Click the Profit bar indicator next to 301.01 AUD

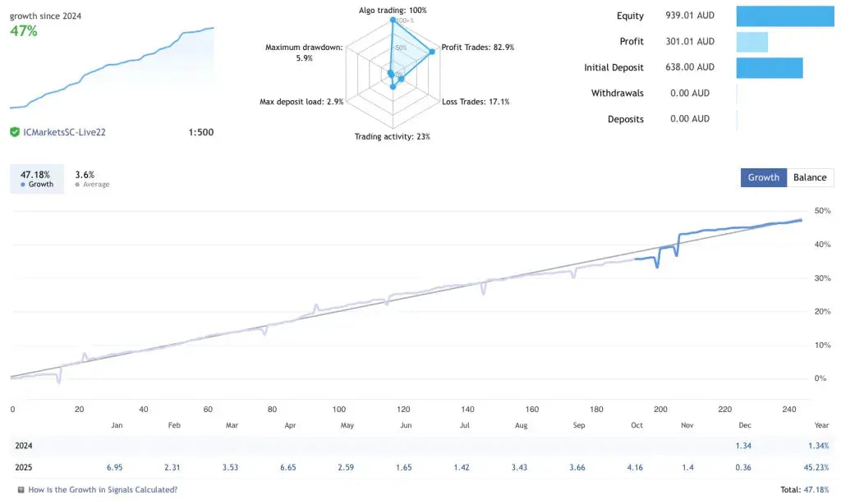(x=751, y=41)
